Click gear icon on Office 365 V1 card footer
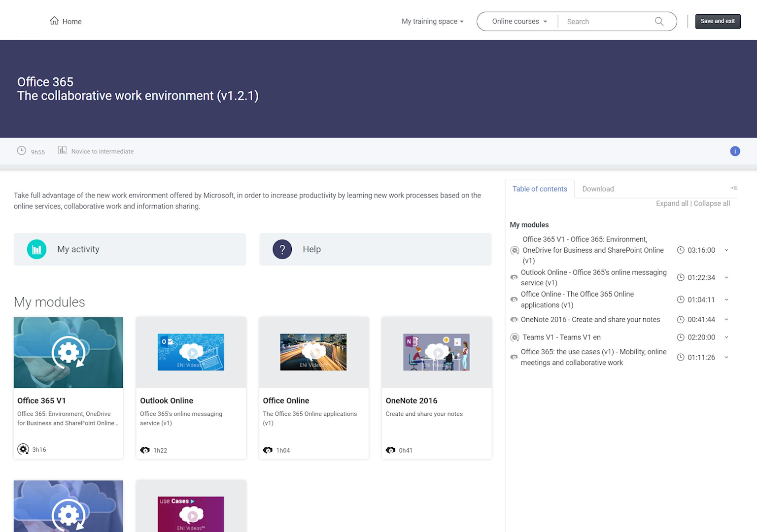 point(23,449)
